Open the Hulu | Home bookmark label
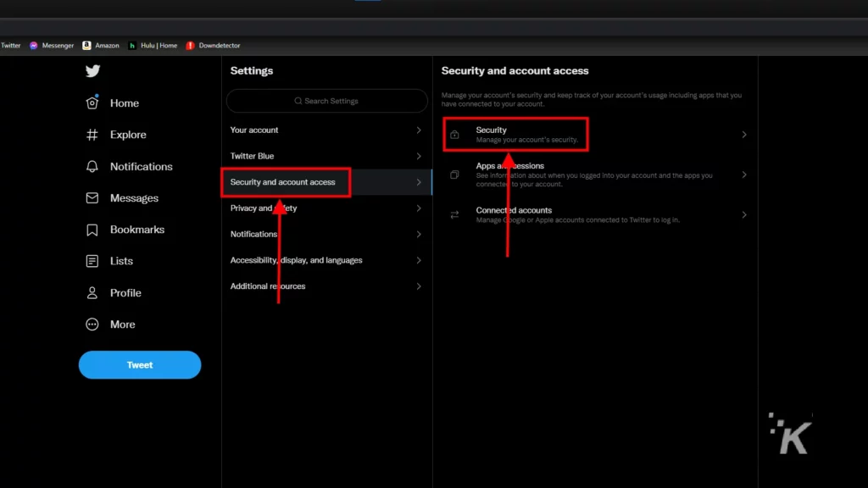 (159, 46)
